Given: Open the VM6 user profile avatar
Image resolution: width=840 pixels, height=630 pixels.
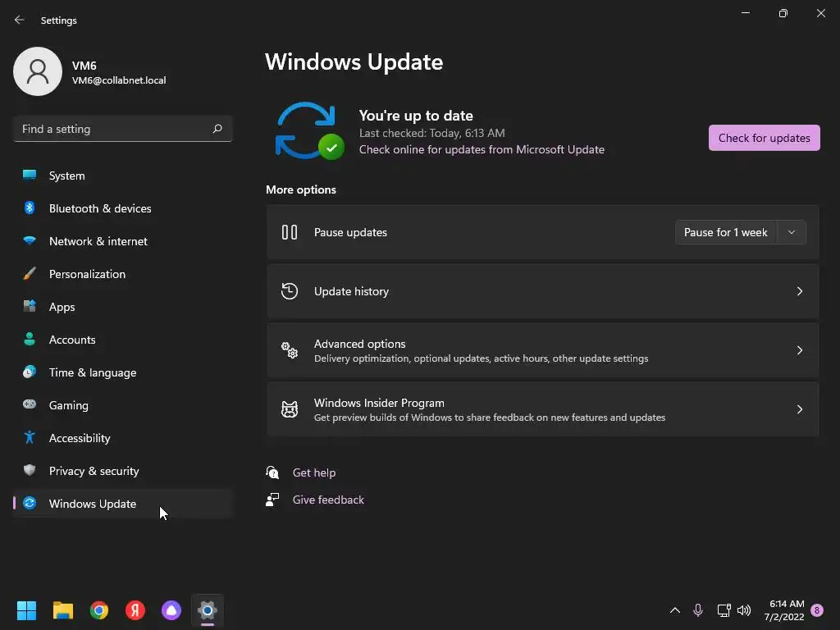Looking at the screenshot, I should click(x=38, y=71).
